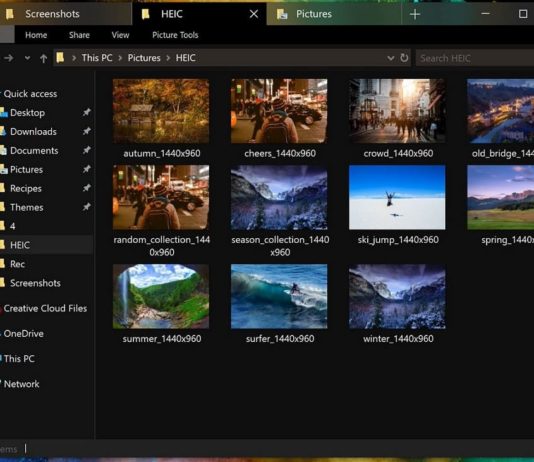The height and width of the screenshot is (462, 534).
Task: Go up one folder level
Action: click(43, 58)
